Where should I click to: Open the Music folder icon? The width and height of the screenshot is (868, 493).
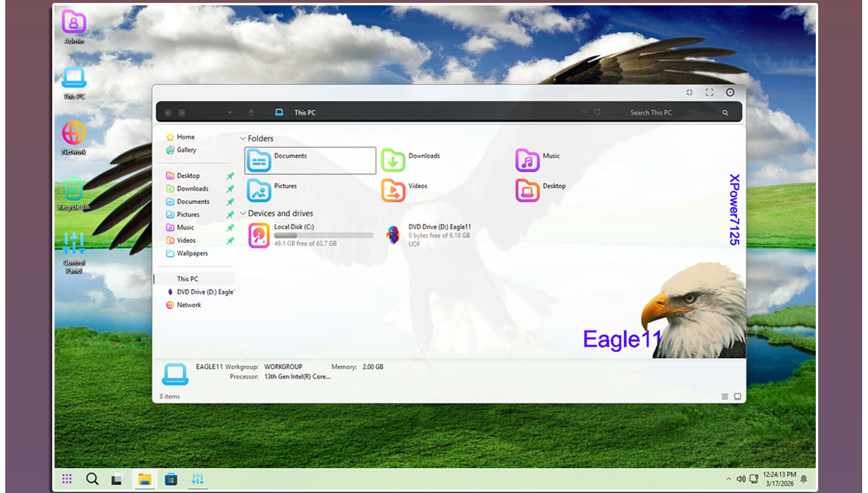coord(527,160)
